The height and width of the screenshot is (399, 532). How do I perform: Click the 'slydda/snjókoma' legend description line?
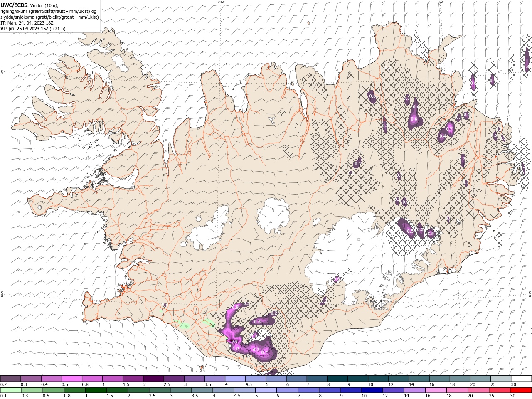[x=50, y=17]
